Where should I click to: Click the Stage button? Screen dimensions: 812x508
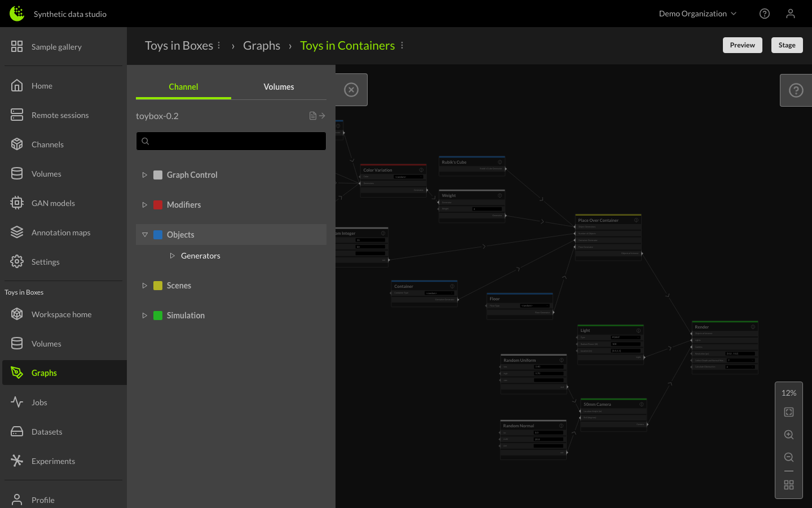787,45
